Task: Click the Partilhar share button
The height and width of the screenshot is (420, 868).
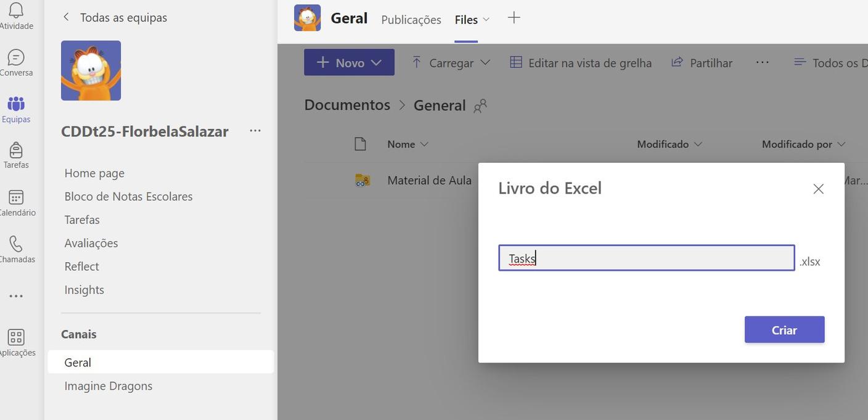Action: [x=702, y=62]
